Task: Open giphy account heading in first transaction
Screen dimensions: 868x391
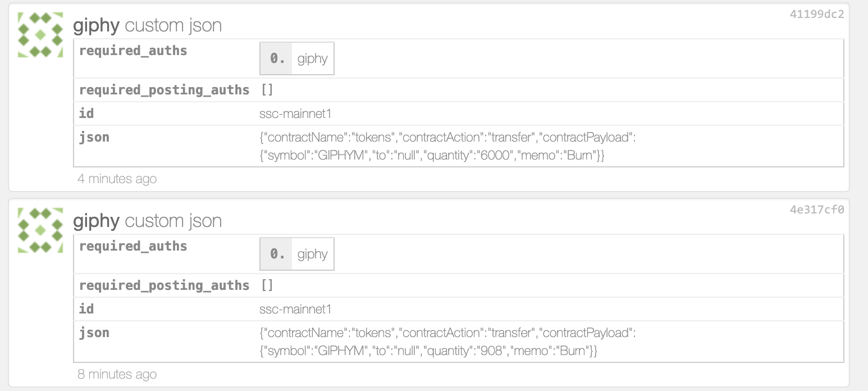Action: click(96, 25)
